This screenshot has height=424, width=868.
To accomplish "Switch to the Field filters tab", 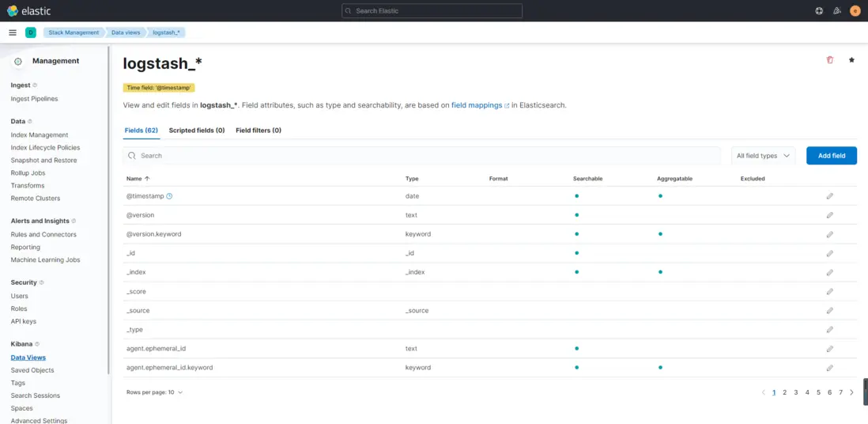I will coord(259,131).
